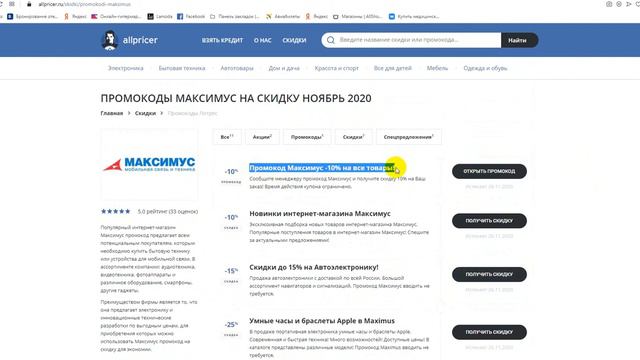This screenshot has width=640, height=360.
Task: Open the Авиабилеты bookmark
Action: tap(282, 16)
